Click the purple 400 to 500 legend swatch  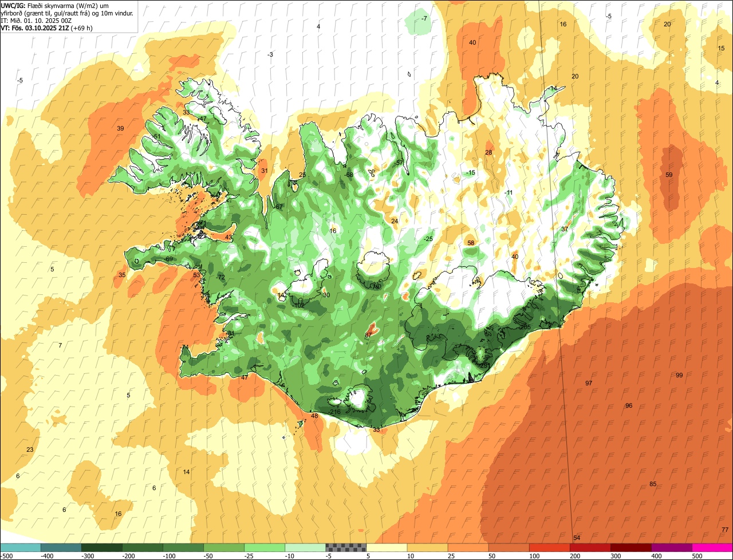click(672, 548)
